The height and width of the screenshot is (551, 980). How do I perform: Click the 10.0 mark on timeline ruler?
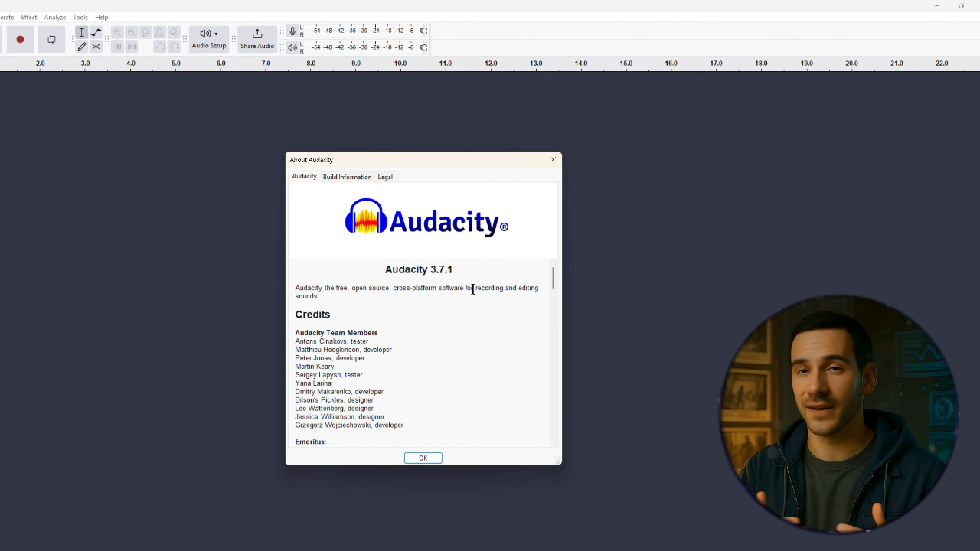(400, 64)
